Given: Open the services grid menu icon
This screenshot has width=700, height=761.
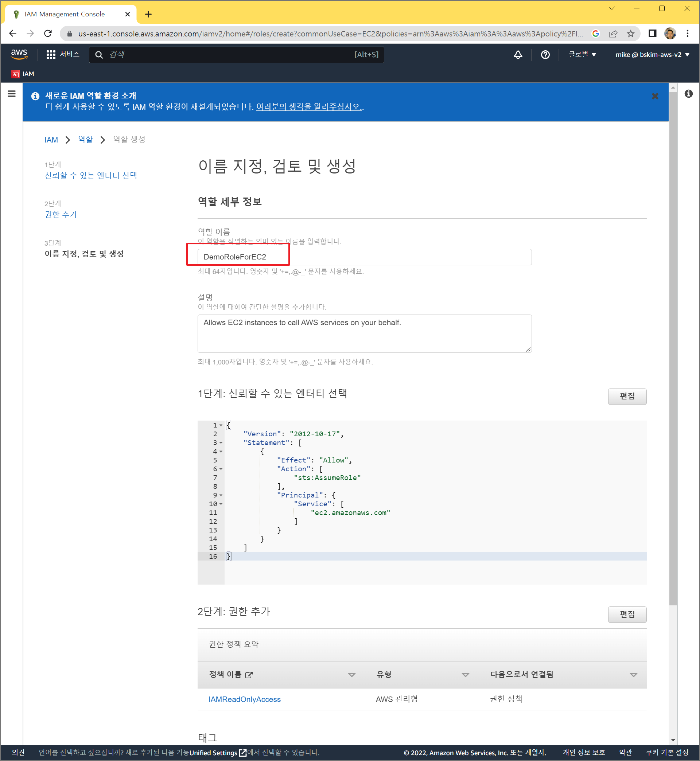Looking at the screenshot, I should point(51,55).
